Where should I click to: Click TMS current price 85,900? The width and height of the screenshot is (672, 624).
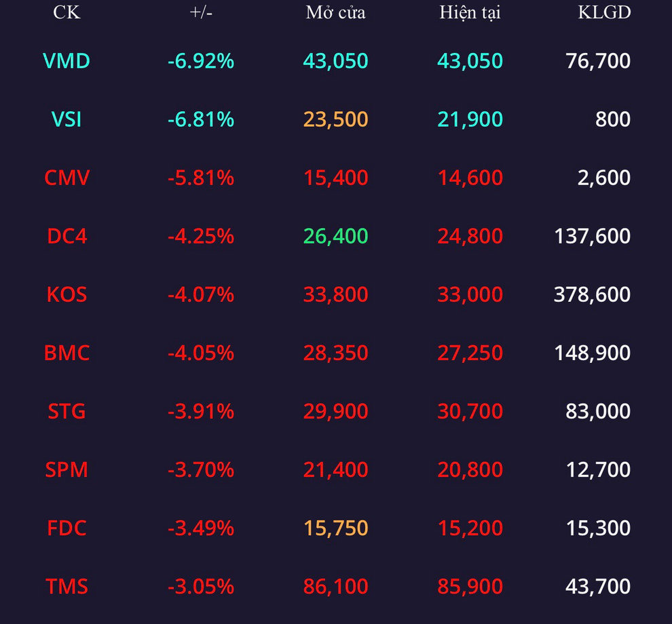pos(470,586)
